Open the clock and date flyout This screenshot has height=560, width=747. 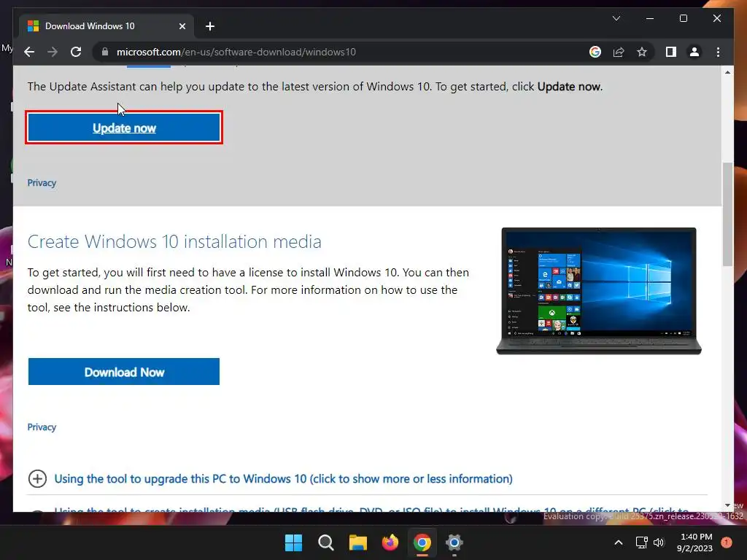[694, 542]
